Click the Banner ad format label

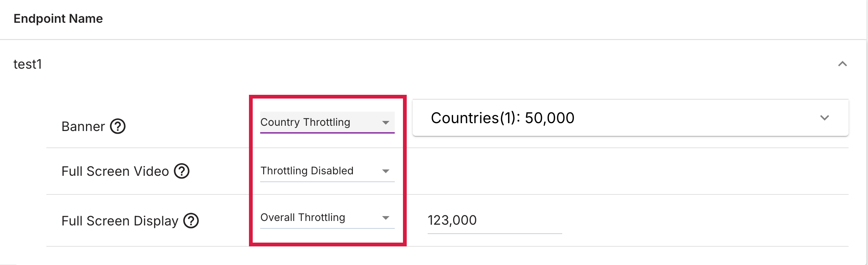(83, 127)
